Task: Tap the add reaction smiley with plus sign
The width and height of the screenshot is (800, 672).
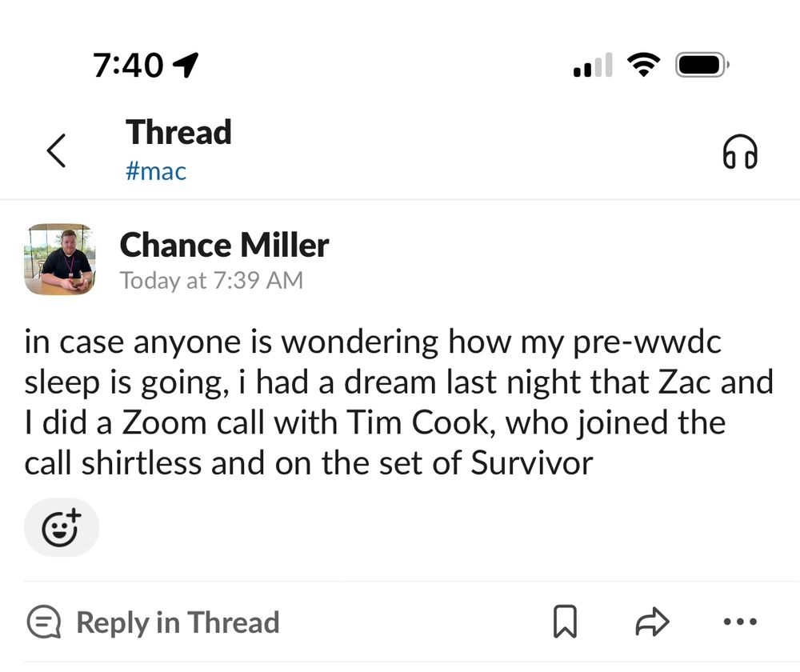Action: pyautogui.click(x=61, y=526)
